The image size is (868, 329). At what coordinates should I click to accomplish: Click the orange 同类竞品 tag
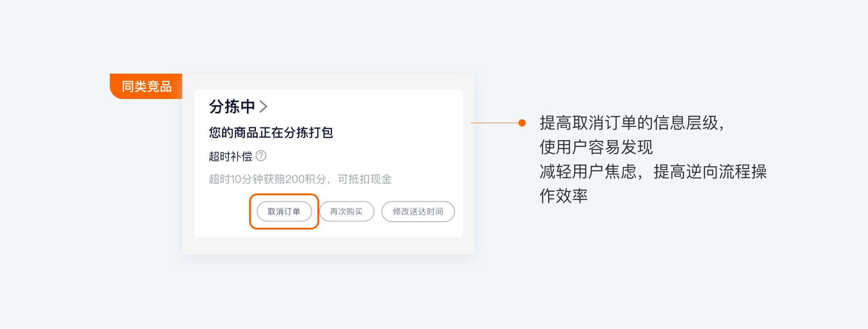pos(146,86)
